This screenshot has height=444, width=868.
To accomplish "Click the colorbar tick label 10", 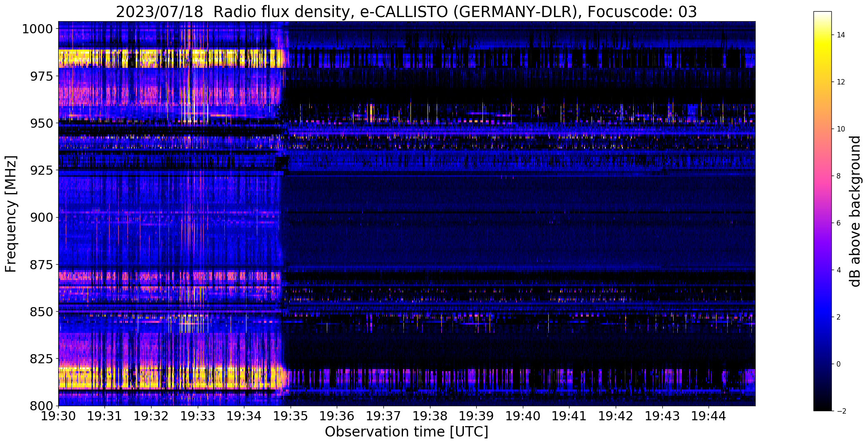I will coord(841,129).
